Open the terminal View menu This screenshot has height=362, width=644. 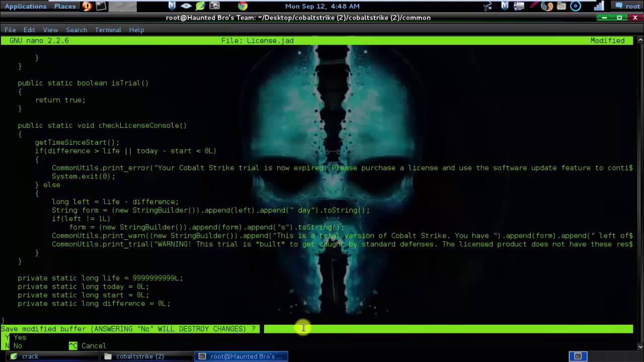tap(50, 30)
